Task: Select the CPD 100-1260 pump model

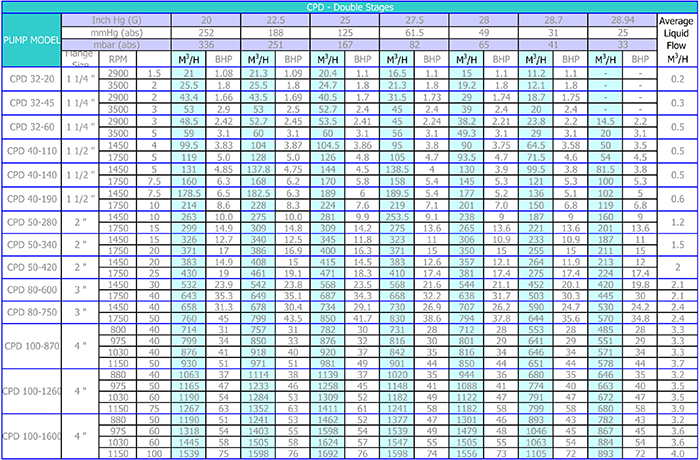Action: tap(32, 393)
